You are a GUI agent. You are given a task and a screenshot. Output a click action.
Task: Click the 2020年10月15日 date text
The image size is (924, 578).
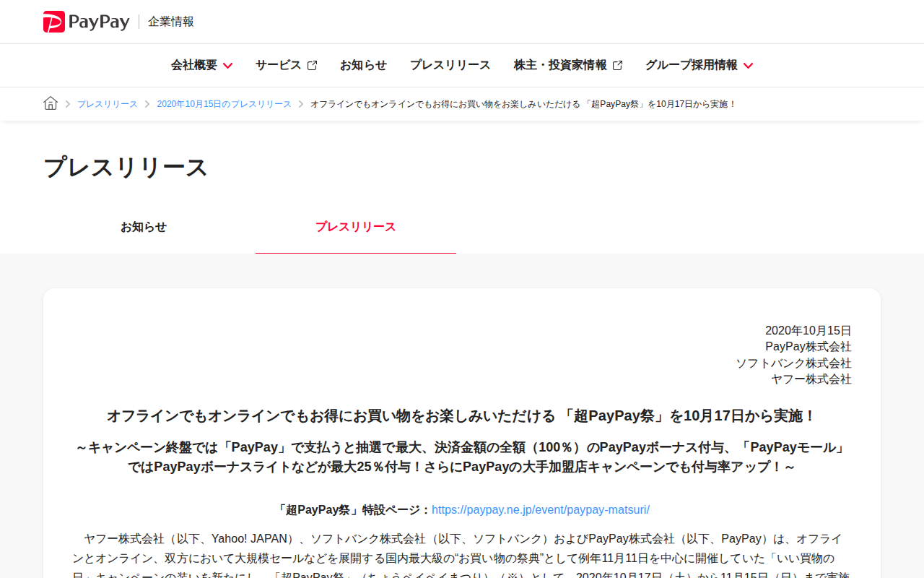(x=808, y=331)
